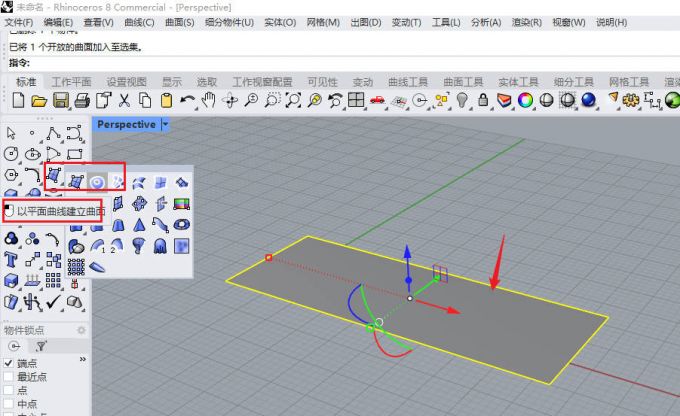Save the model with the floppy disk icon
Viewport: 680px width, 416px height.
click(61, 101)
